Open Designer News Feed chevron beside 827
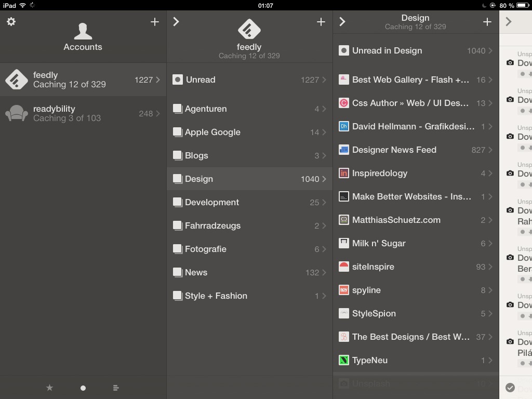532x399 pixels. pos(490,150)
